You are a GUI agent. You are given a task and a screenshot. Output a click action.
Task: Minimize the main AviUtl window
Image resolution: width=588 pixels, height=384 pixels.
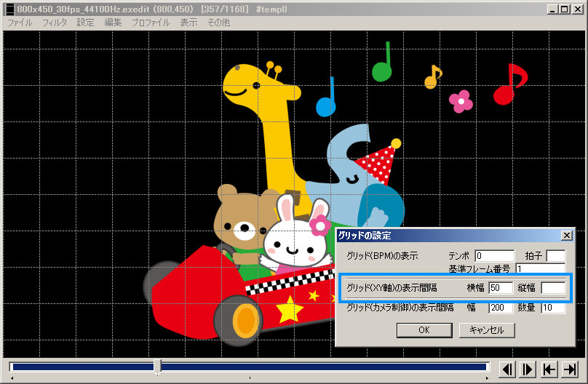pos(552,9)
